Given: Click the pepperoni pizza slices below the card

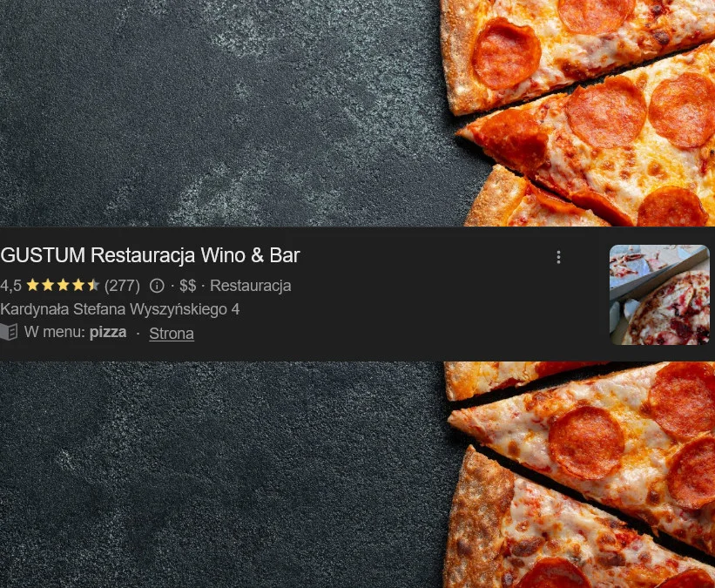Looking at the screenshot, I should pyautogui.click(x=578, y=475).
